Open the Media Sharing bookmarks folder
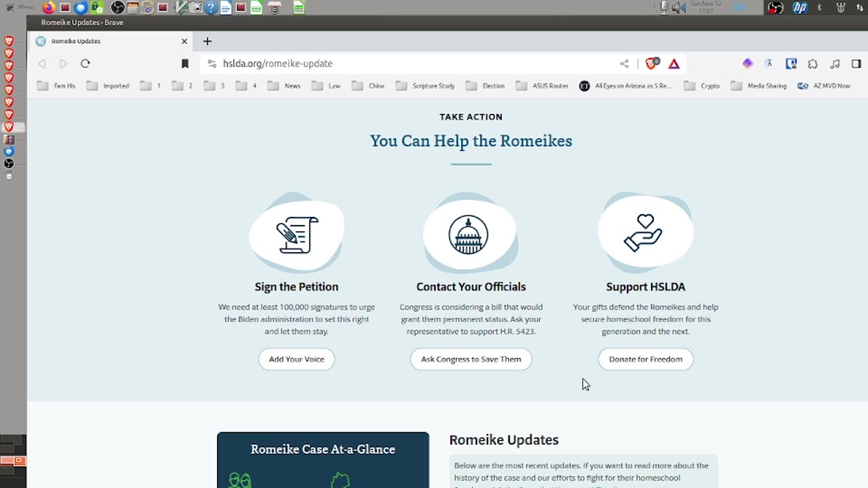Screen dimensions: 868x488 (x=759, y=85)
